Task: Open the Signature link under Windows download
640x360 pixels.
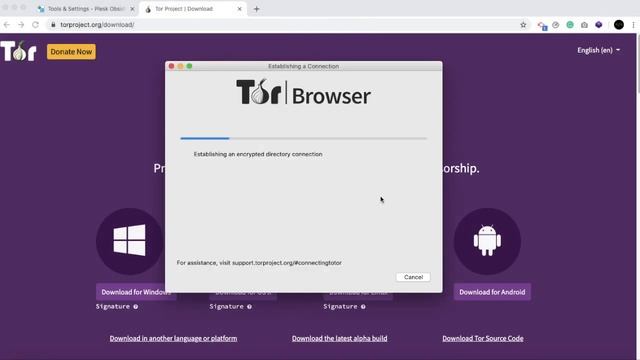Action: [113, 307]
